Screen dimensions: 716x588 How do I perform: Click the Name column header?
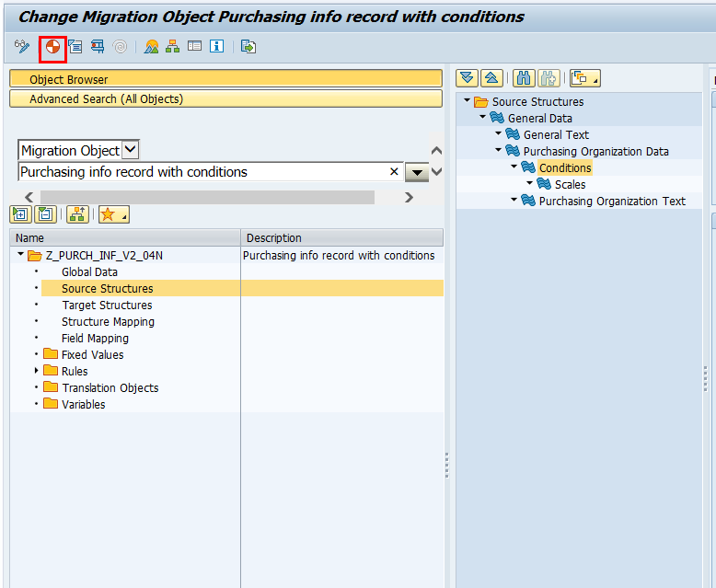tap(124, 237)
